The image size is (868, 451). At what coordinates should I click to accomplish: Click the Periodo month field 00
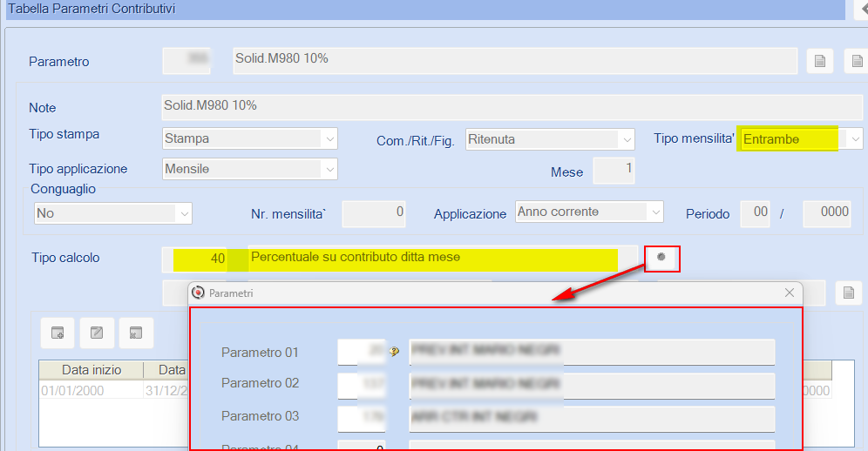pos(755,214)
